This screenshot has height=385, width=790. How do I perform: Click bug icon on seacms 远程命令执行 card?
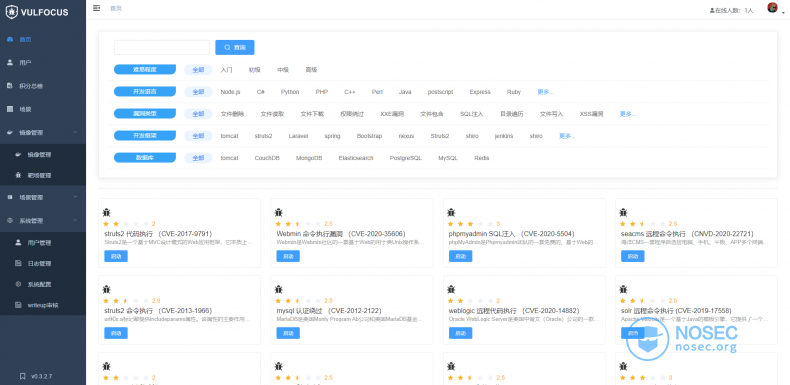coord(623,213)
